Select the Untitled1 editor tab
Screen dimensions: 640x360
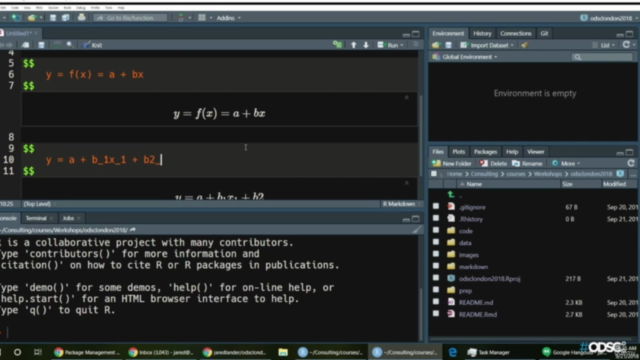pos(18,33)
